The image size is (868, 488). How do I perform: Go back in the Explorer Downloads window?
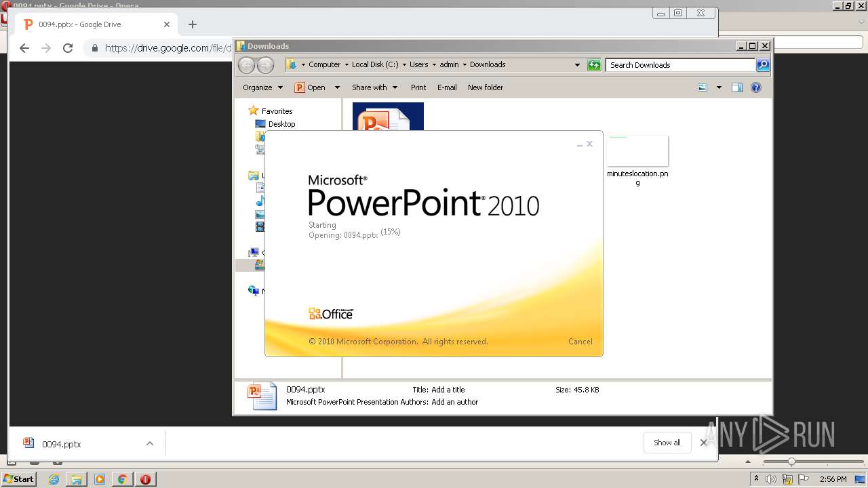[246, 65]
